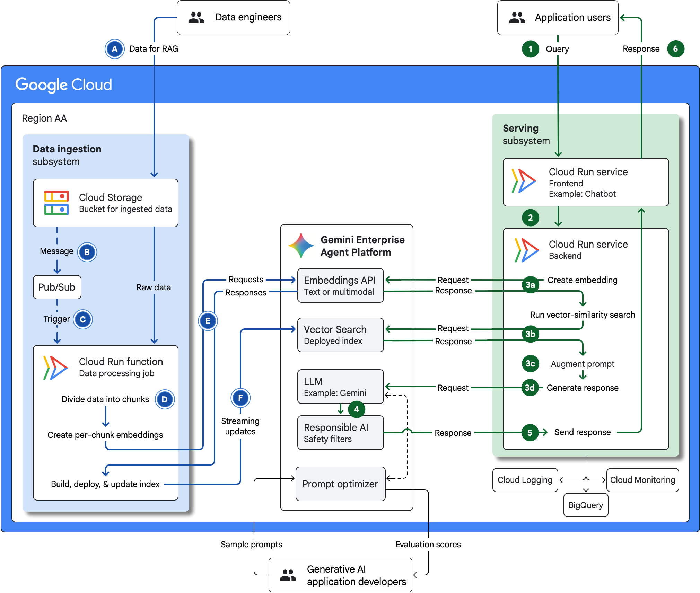Click the green 3c badge by Augment prompt
This screenshot has height=593, width=700.
click(x=531, y=364)
